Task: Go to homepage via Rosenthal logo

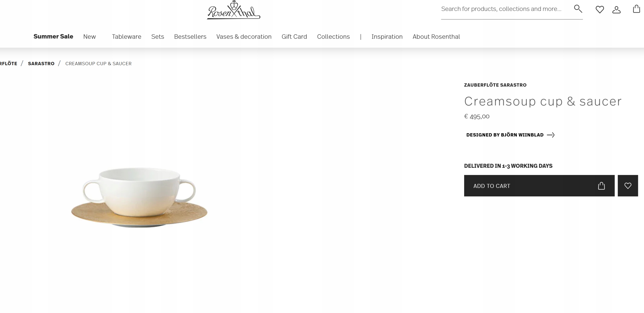Action: click(233, 10)
